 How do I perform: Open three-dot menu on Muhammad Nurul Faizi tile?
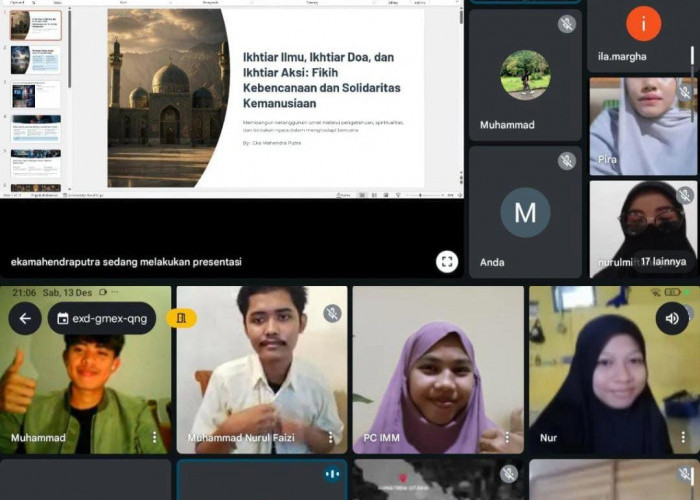tap(331, 438)
